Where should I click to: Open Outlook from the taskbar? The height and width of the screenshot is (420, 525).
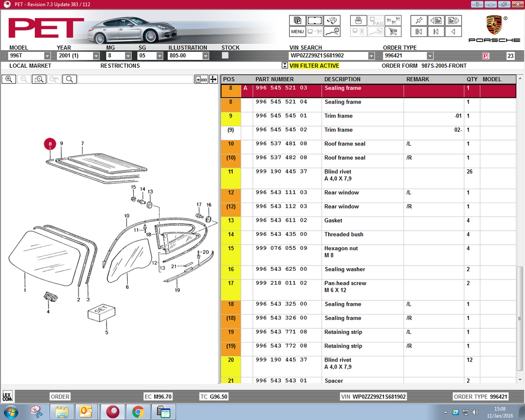(x=86, y=412)
